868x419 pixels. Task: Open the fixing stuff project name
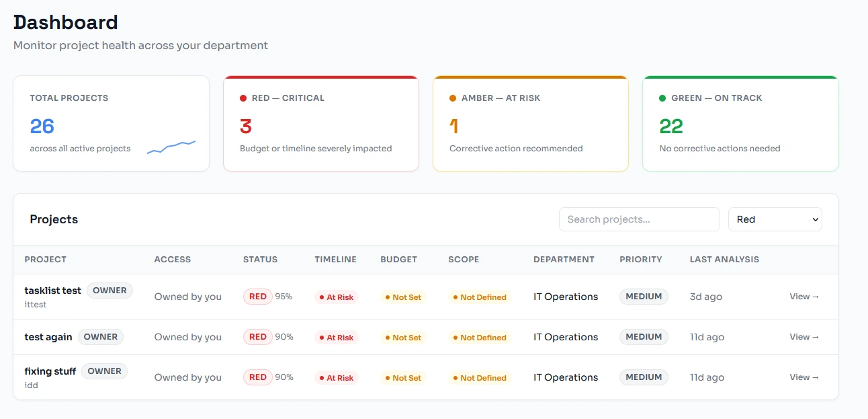50,371
